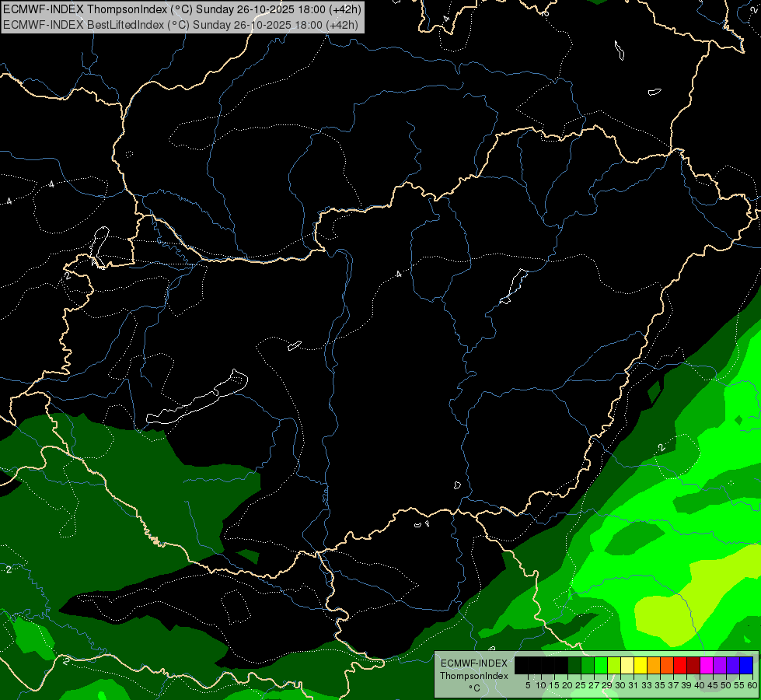Click legend scale value 5
This screenshot has width=761, height=700.
pos(528,685)
